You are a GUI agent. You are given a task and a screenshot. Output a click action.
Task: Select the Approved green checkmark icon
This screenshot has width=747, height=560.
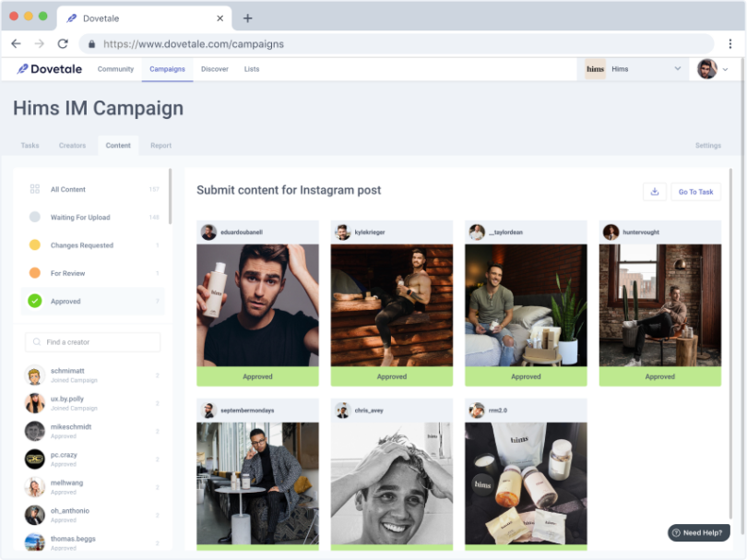coord(34,301)
